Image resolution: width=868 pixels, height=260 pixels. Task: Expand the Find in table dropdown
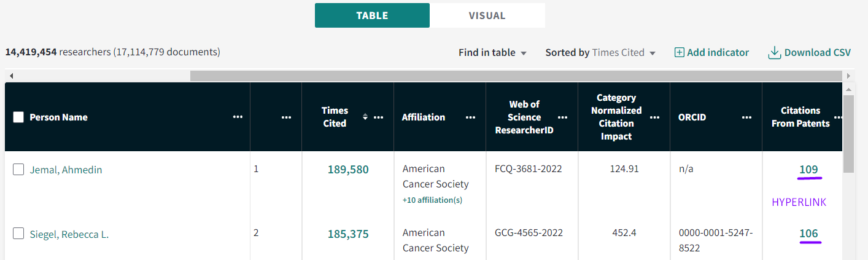[x=493, y=53]
